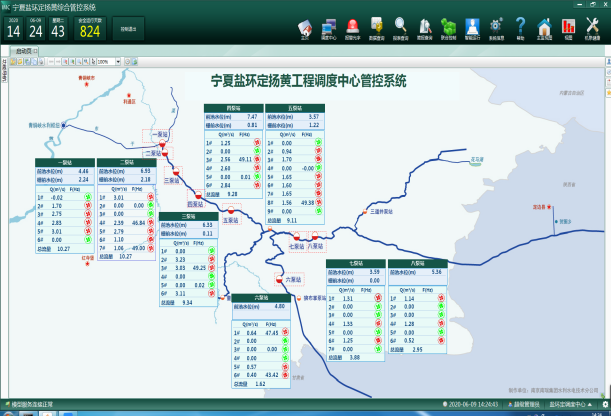
Task: Click the 一泵站 pump 2# red fan indicator
Action: [88, 206]
